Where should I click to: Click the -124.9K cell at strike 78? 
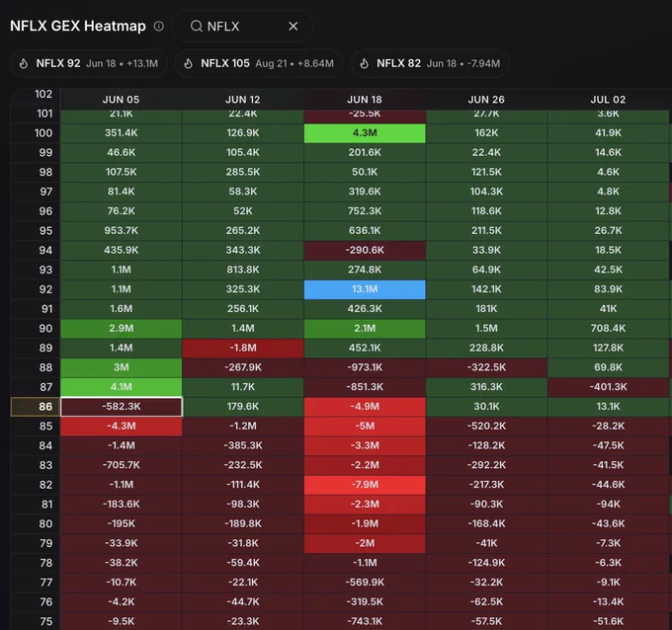pyautogui.click(x=486, y=562)
